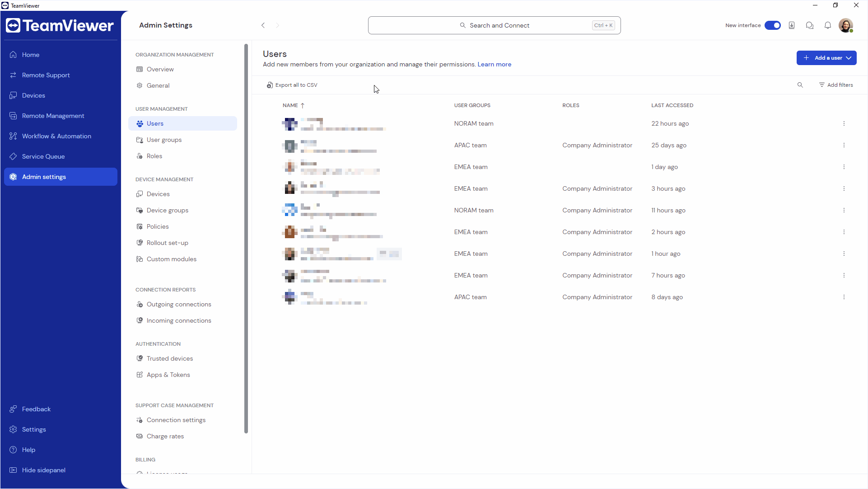The width and height of the screenshot is (868, 489).
Task: Open Remote Support in sidebar
Action: pyautogui.click(x=61, y=75)
